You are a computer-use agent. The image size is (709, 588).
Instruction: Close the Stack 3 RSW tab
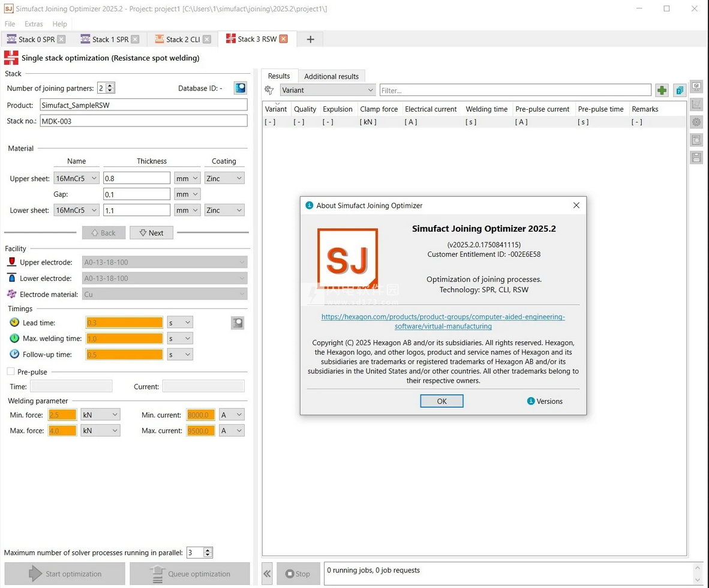pos(284,39)
